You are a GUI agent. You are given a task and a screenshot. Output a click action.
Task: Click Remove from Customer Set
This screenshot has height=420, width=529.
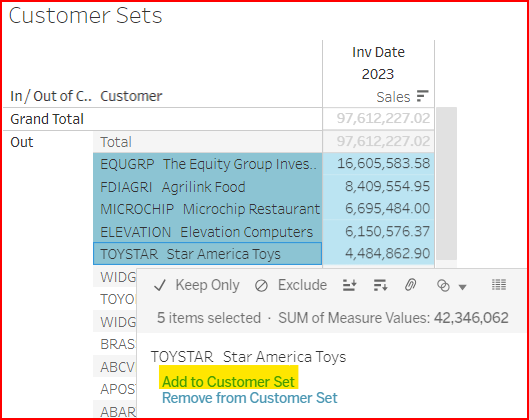point(250,398)
